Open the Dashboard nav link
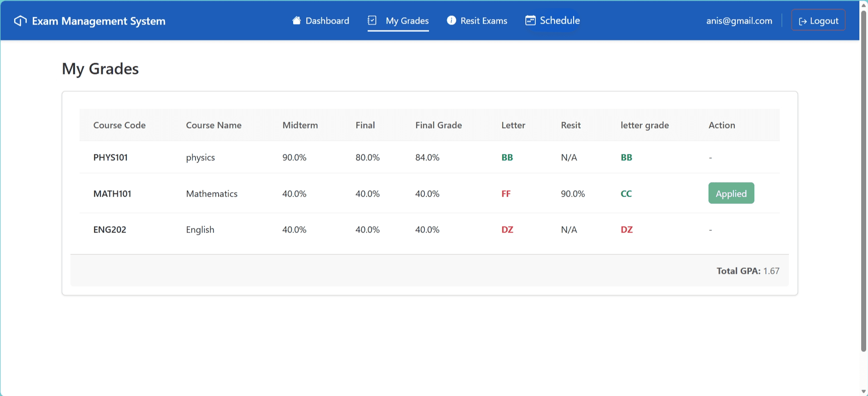 pos(321,20)
